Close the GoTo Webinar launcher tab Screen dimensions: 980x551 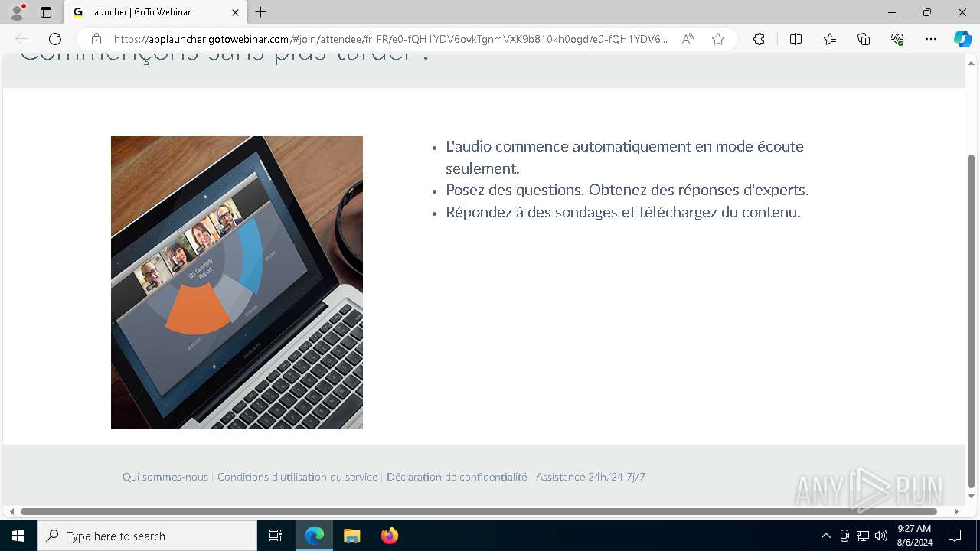(x=235, y=12)
